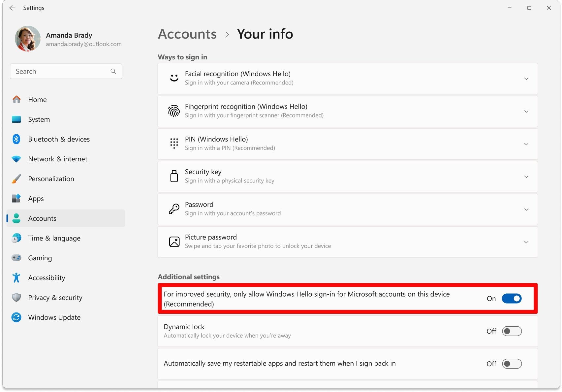
Task: Click the back arrow in Settings
Action: tap(12, 8)
